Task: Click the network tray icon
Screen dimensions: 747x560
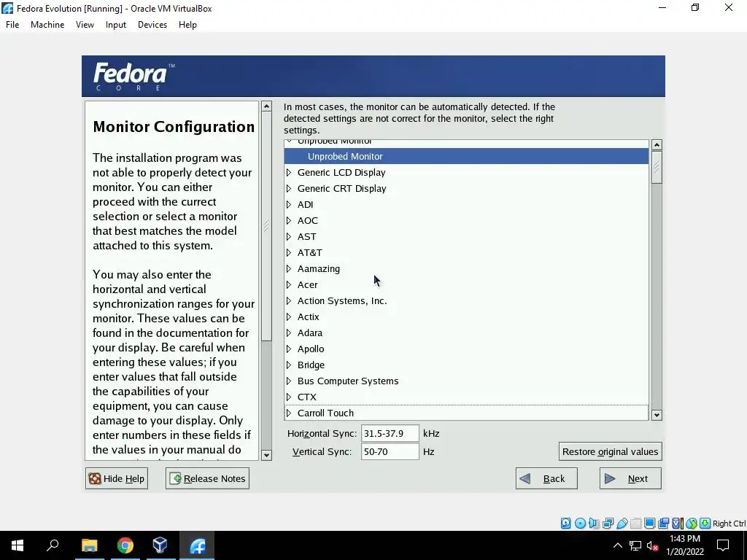Action: point(635,545)
